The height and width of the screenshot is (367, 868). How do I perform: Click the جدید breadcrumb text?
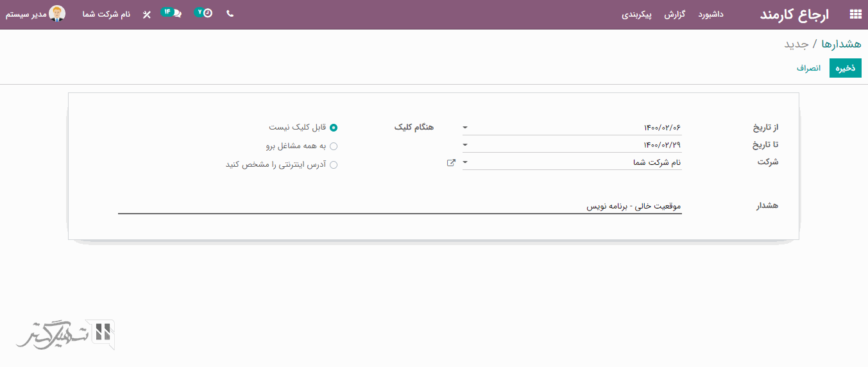tap(796, 44)
